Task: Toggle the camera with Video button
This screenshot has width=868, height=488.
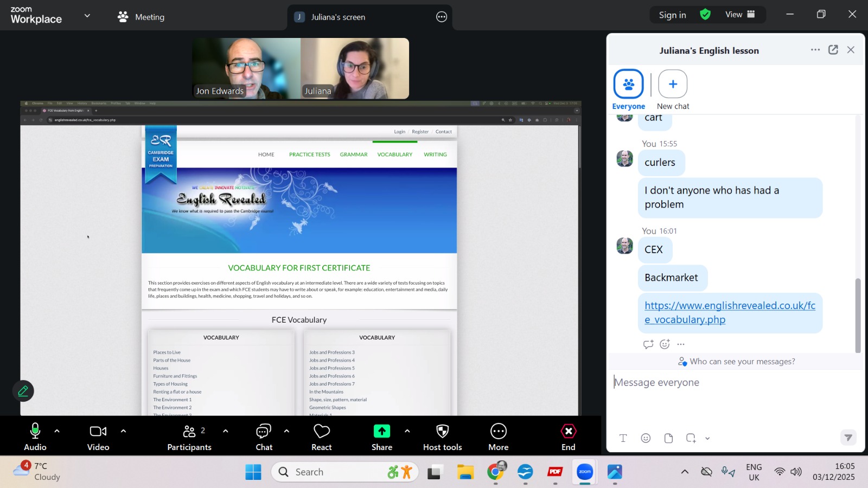Action: tap(98, 437)
